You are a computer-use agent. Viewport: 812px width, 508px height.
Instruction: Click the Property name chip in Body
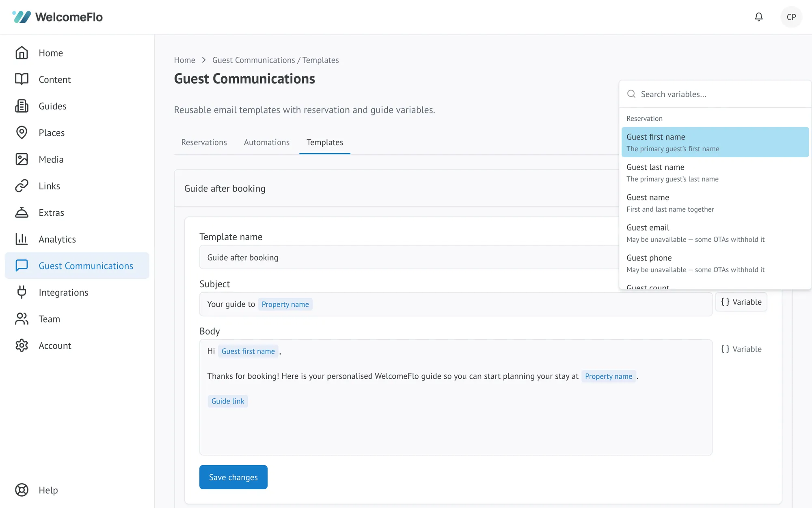[609, 376]
